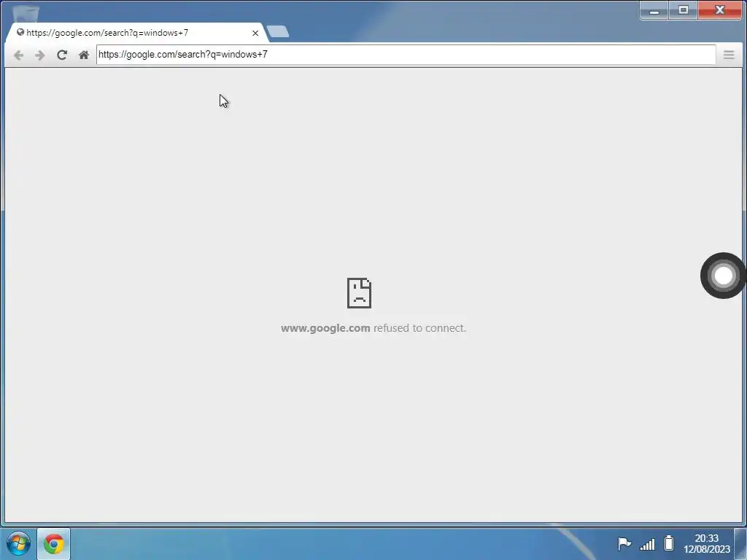Open the Windows Start menu orb
Screen dimensions: 747x560
click(x=18, y=543)
